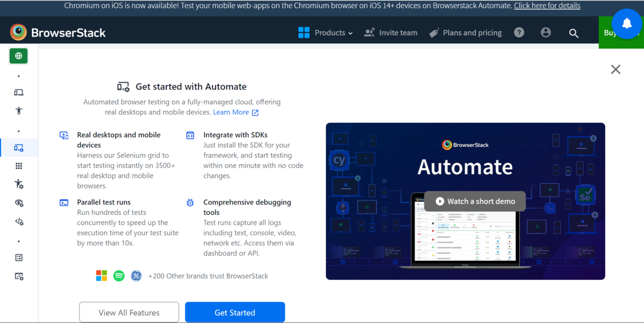The image size is (644, 323).
Task: Click the Automate heading icon
Action: coord(123,87)
